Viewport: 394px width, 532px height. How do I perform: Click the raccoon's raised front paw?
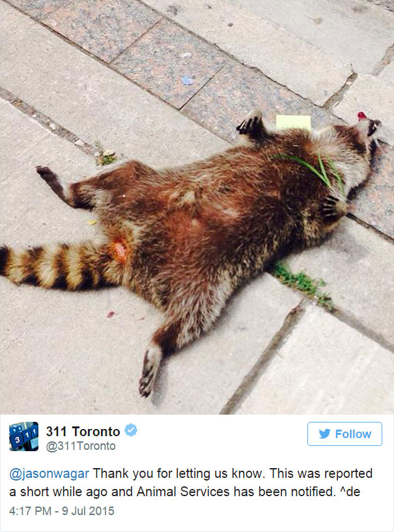(251, 124)
